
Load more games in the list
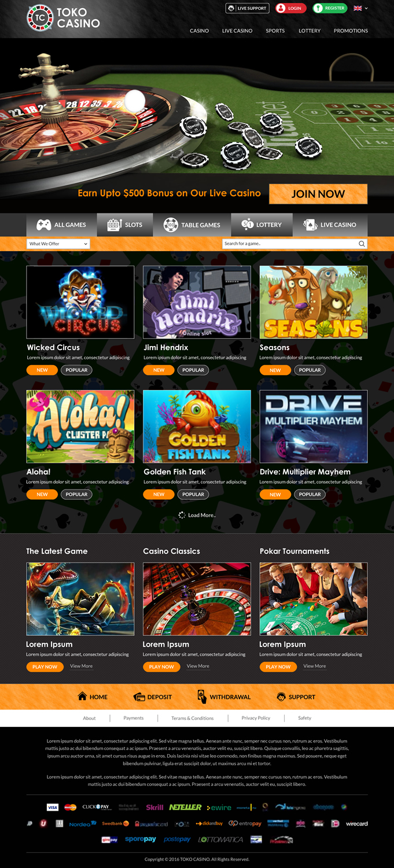[197, 515]
